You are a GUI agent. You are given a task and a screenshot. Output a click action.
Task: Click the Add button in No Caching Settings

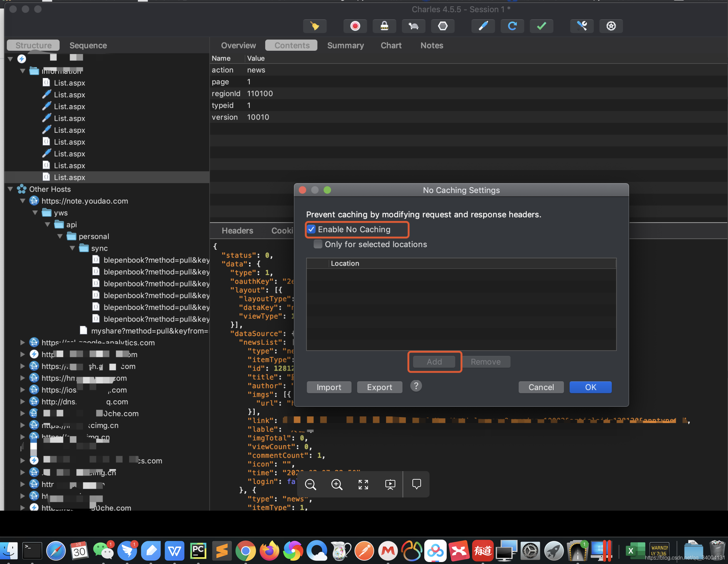click(434, 361)
